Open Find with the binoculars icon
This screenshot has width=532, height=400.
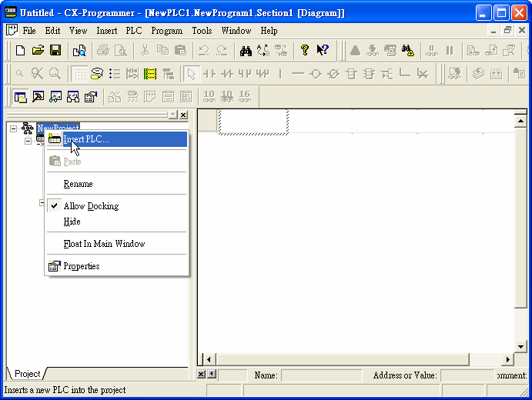(x=246, y=51)
